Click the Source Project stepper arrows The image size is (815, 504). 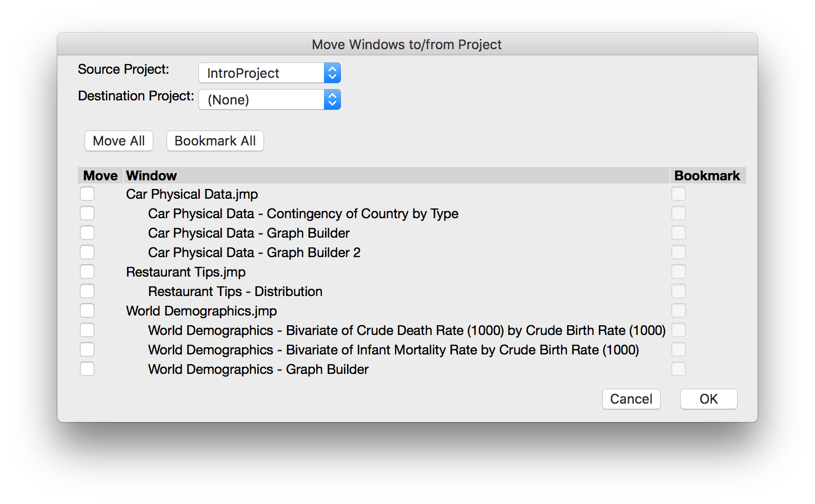[332, 73]
